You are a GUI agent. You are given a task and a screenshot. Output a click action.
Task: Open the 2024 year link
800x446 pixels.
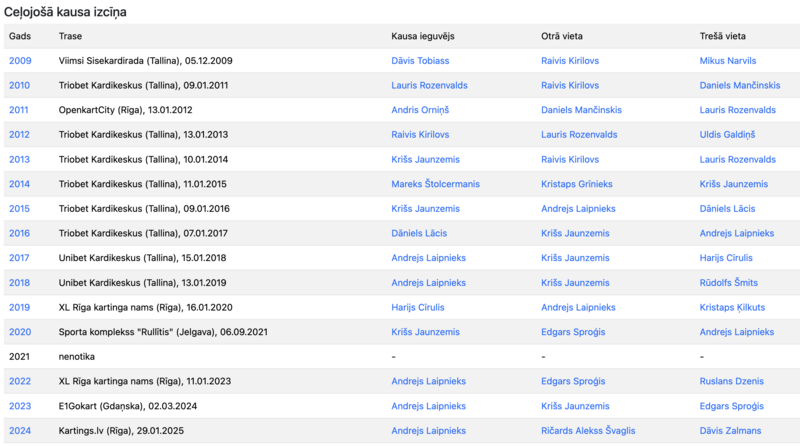pyautogui.click(x=19, y=431)
